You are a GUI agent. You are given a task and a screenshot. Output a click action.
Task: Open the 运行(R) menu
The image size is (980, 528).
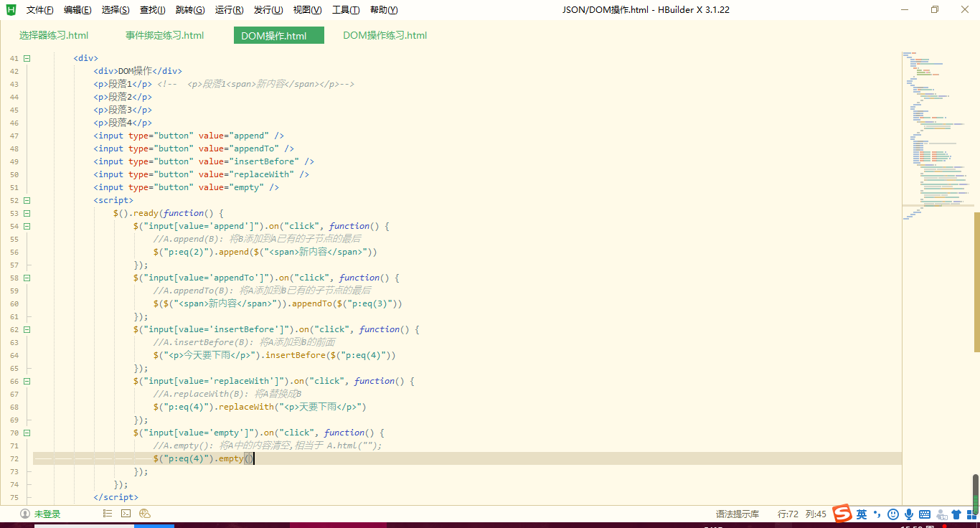click(x=229, y=10)
